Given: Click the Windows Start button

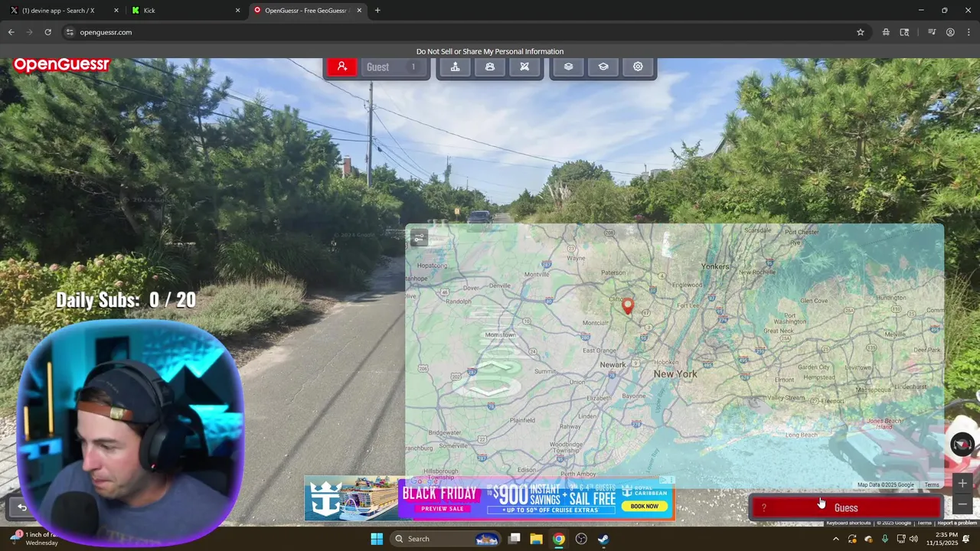Looking at the screenshot, I should click(377, 539).
